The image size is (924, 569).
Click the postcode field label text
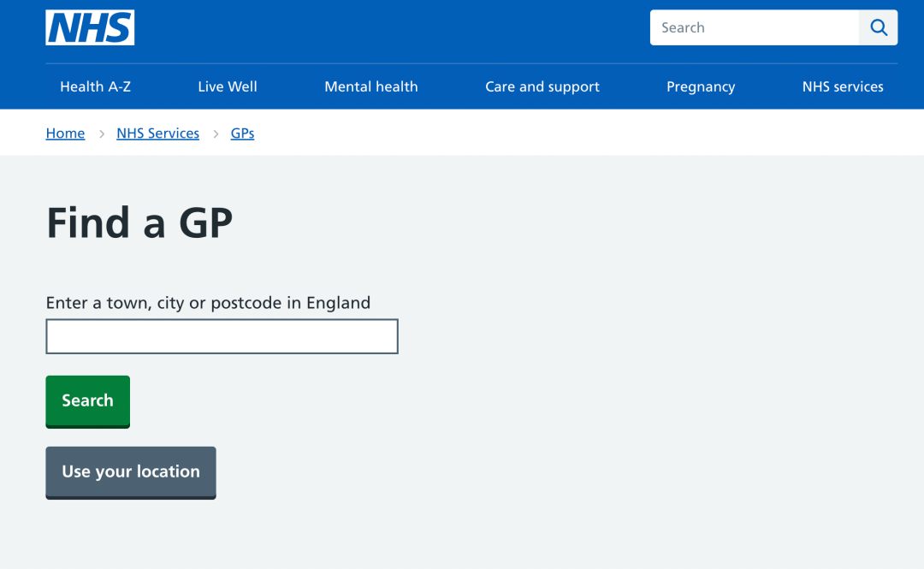[208, 303]
